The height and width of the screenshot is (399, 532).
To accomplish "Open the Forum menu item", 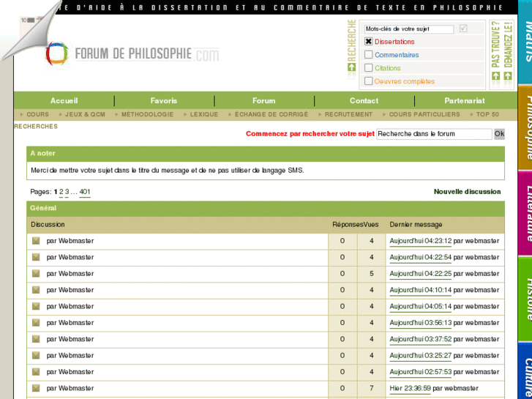I will click(263, 100).
